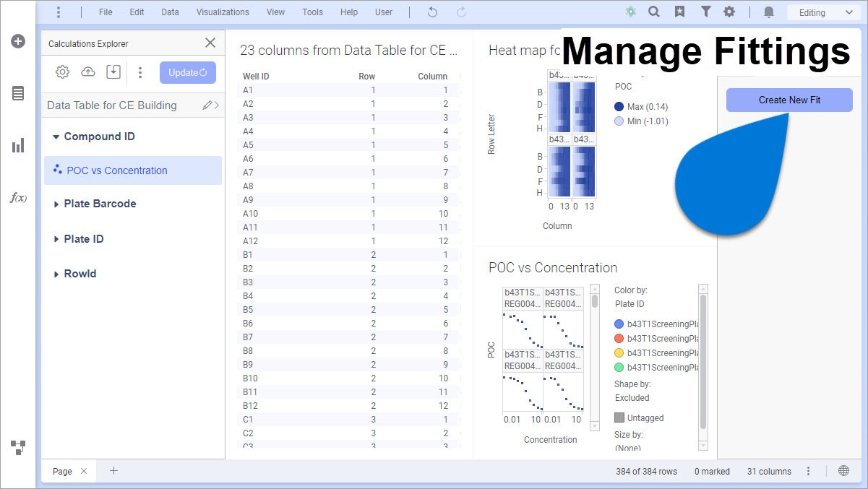
Task: Click the Update button
Action: pyautogui.click(x=188, y=72)
